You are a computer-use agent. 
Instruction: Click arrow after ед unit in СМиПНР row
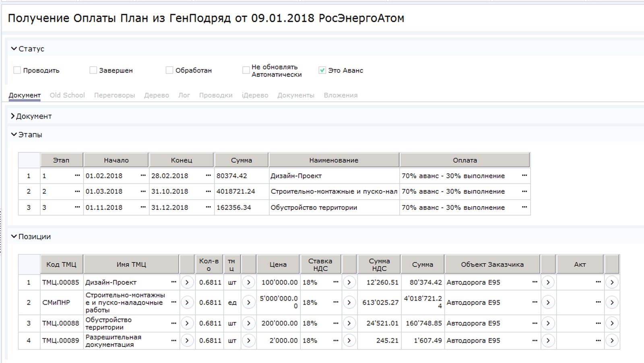tap(249, 302)
